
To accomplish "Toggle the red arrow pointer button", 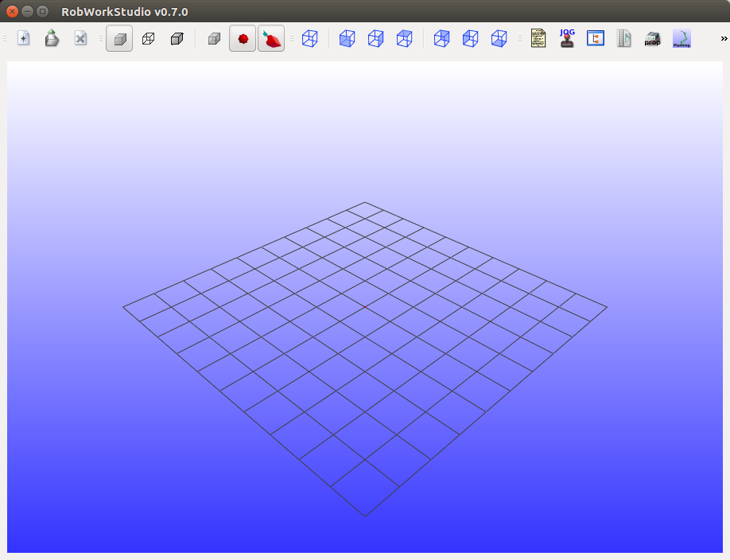I will point(270,37).
